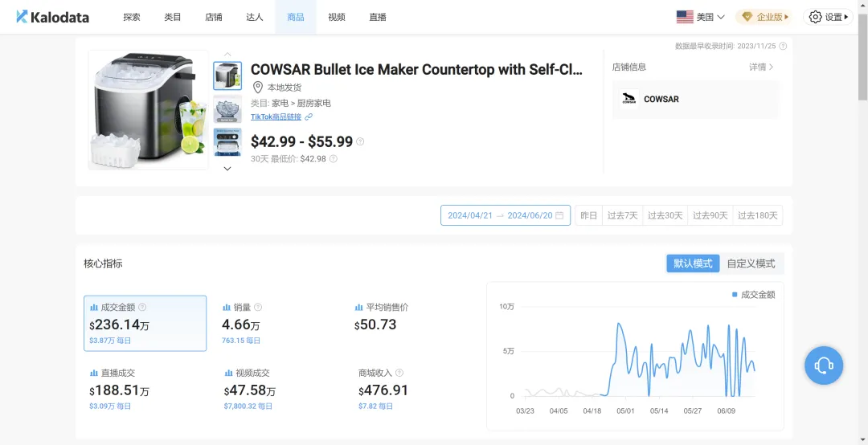
Task: Open the TikTok商品链接 link
Action: [x=276, y=116]
